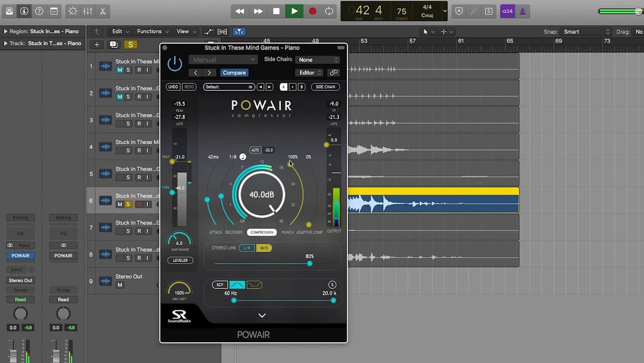Open the Default preset list in POWAIR
644x363 pixels.
pyautogui.click(x=228, y=87)
